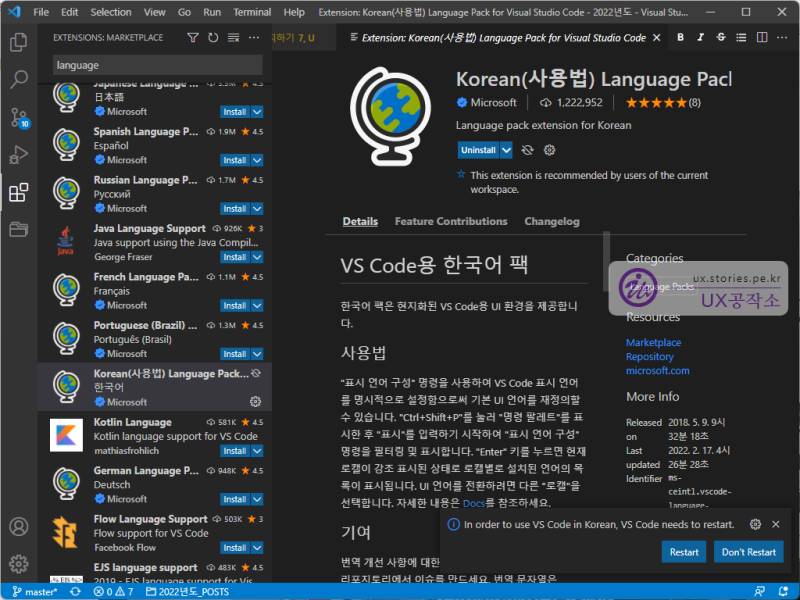
Task: Split the editor to the right
Action: (x=762, y=37)
